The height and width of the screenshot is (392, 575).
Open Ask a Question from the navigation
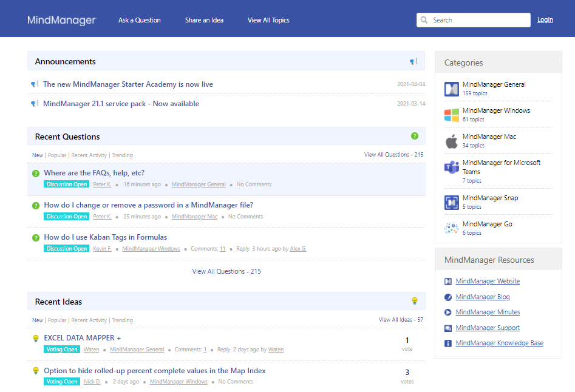coord(139,19)
